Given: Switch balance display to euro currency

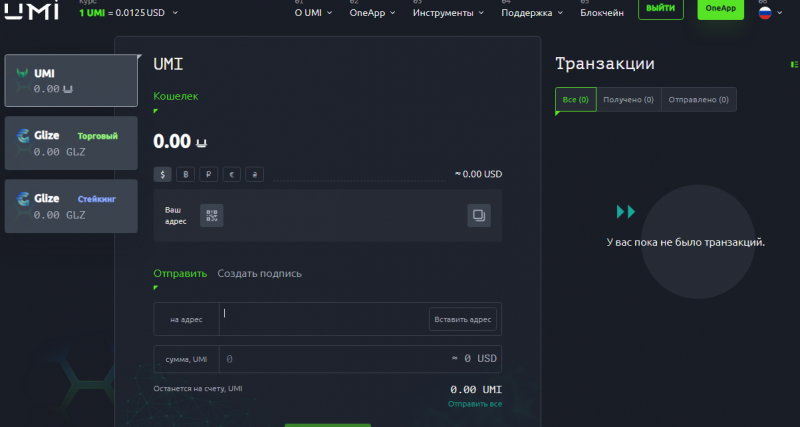Looking at the screenshot, I should pyautogui.click(x=232, y=174).
